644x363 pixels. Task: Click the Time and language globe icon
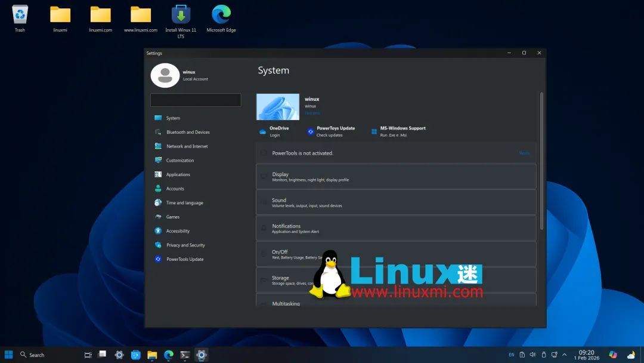[x=158, y=202]
